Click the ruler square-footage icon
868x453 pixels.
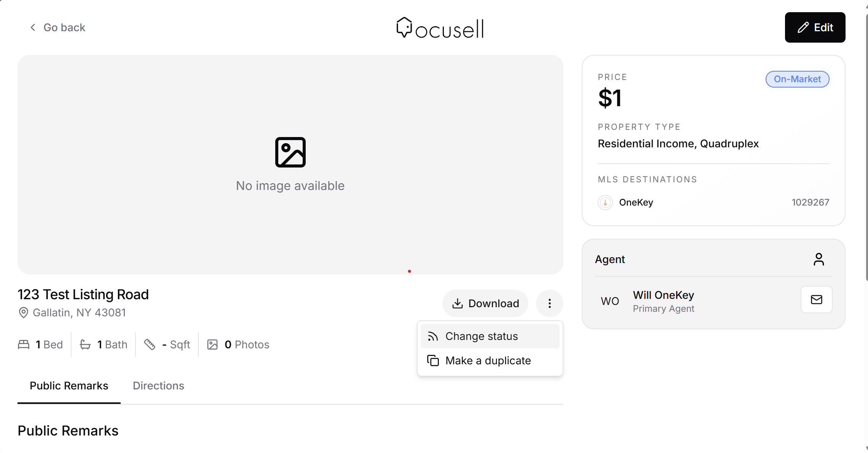click(x=150, y=345)
